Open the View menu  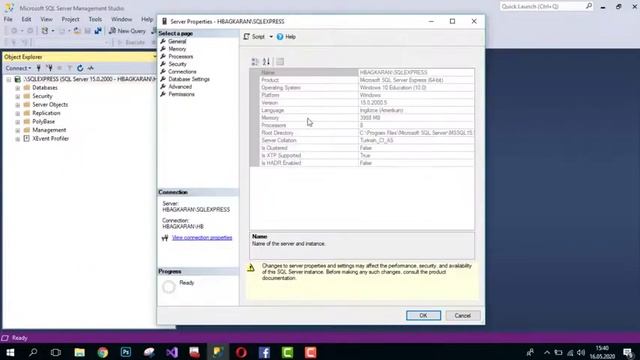46,19
